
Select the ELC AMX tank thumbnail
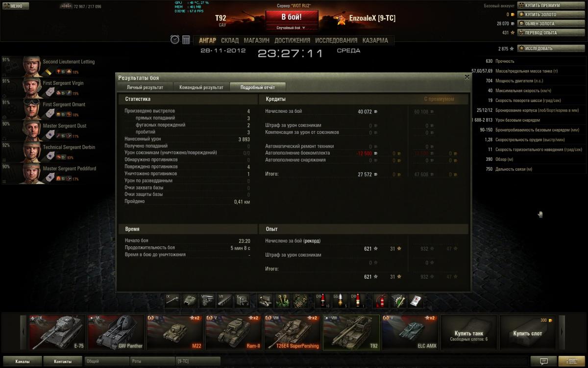tap(410, 332)
